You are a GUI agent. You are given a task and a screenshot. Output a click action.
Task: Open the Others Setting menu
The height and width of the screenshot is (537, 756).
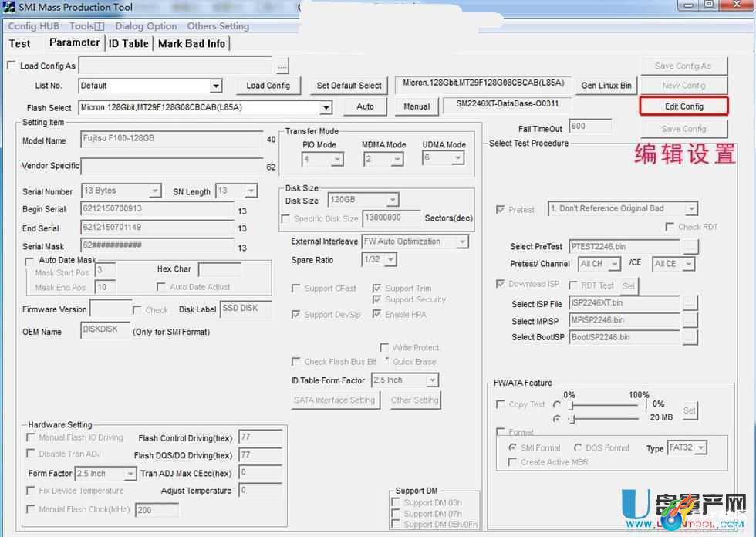point(218,26)
